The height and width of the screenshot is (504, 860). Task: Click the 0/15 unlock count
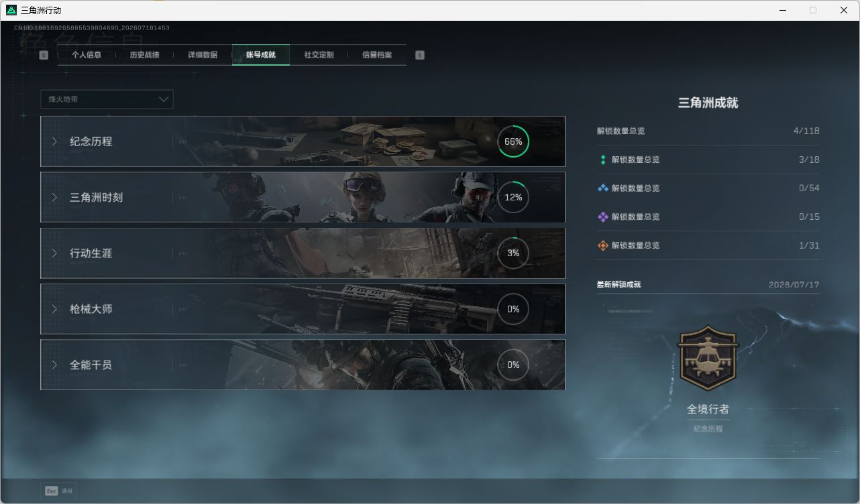click(x=809, y=217)
